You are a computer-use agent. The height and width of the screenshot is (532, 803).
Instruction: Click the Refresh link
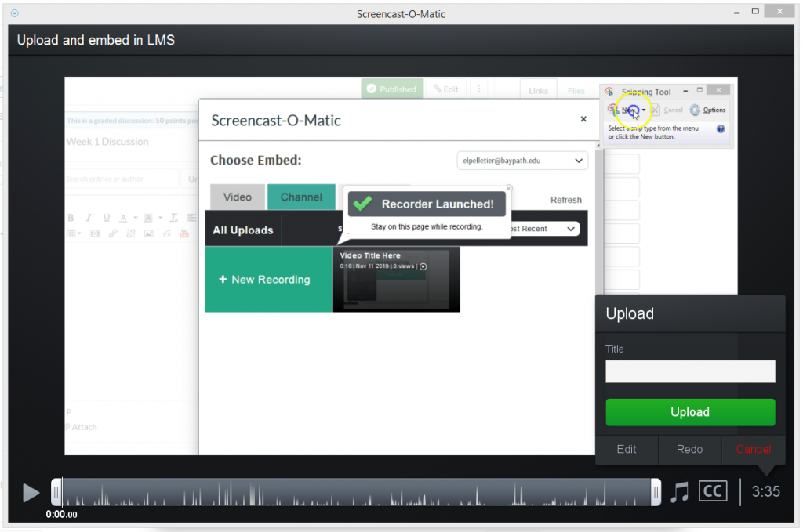pyautogui.click(x=565, y=200)
